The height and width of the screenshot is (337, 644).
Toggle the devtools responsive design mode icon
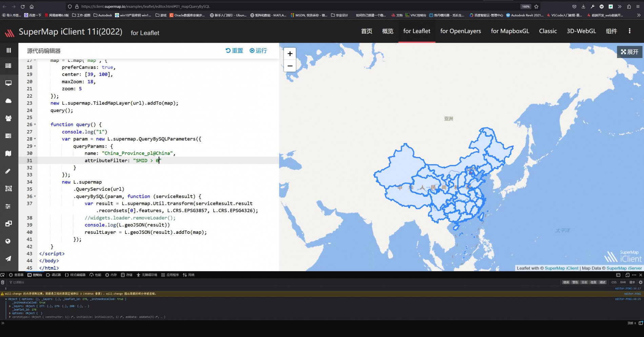627,275
